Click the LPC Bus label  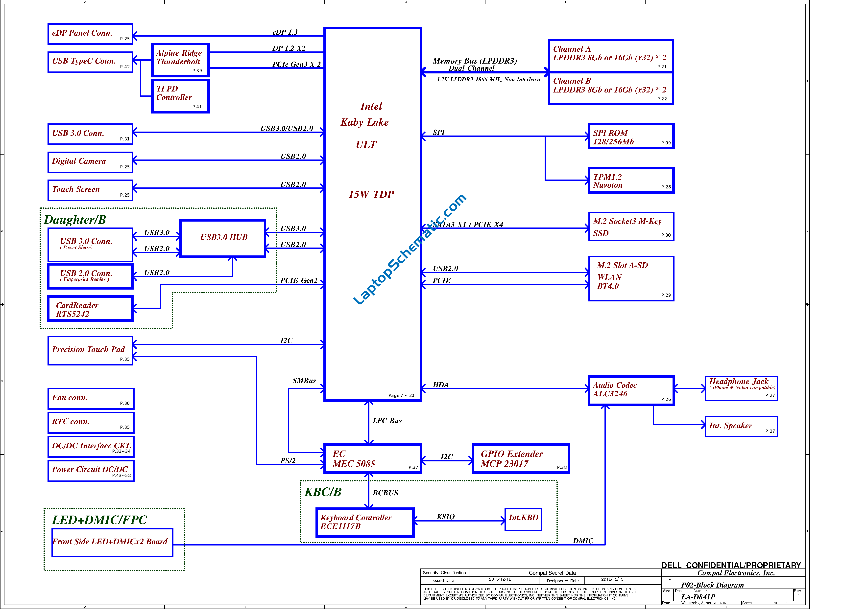[x=387, y=421]
